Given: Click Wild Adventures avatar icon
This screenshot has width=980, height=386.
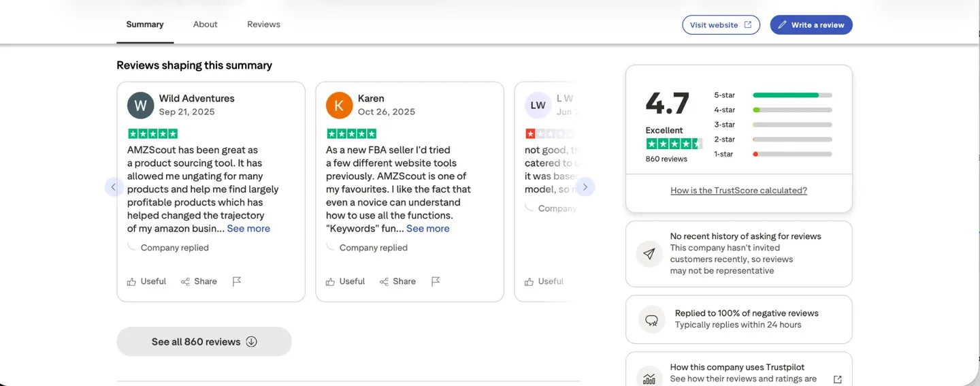Looking at the screenshot, I should click(x=140, y=106).
